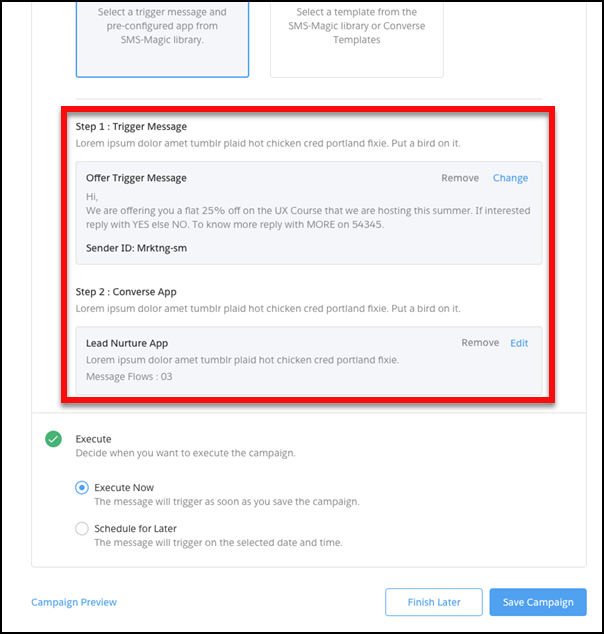Select the trigger message and pre-configured app card
This screenshot has height=634, width=604.
[x=162, y=39]
